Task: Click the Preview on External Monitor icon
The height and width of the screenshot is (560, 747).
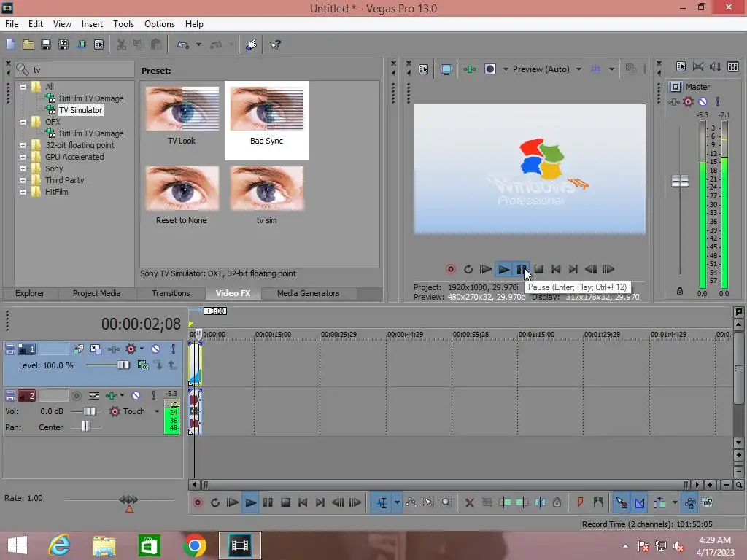Action: point(446,69)
